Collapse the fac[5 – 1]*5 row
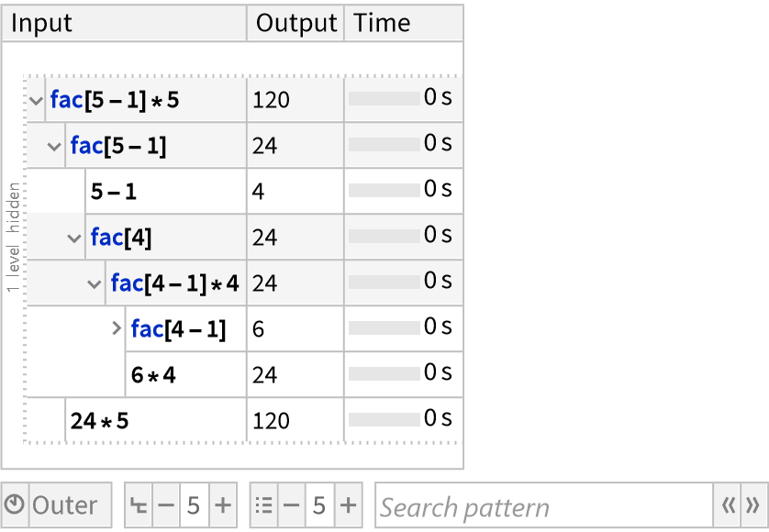769x532 pixels. (37, 100)
